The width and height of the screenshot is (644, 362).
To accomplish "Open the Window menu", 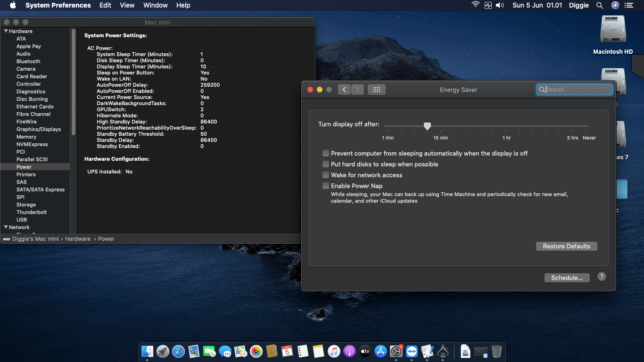I will click(155, 5).
